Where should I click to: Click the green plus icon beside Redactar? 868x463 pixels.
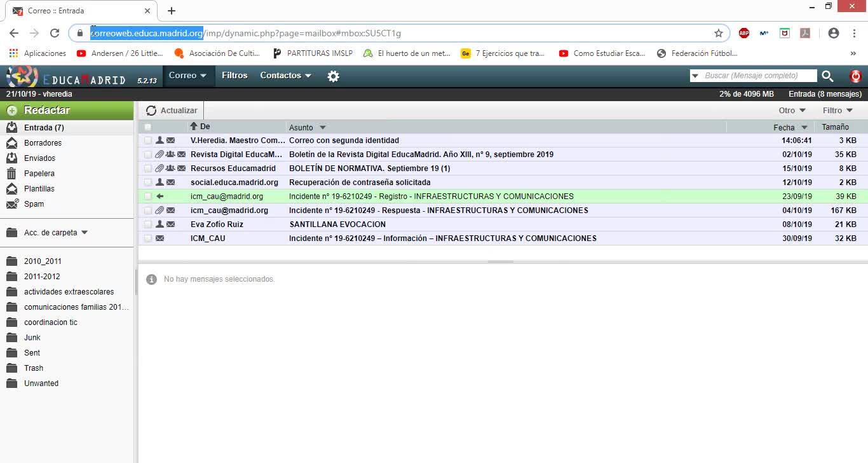(11, 111)
